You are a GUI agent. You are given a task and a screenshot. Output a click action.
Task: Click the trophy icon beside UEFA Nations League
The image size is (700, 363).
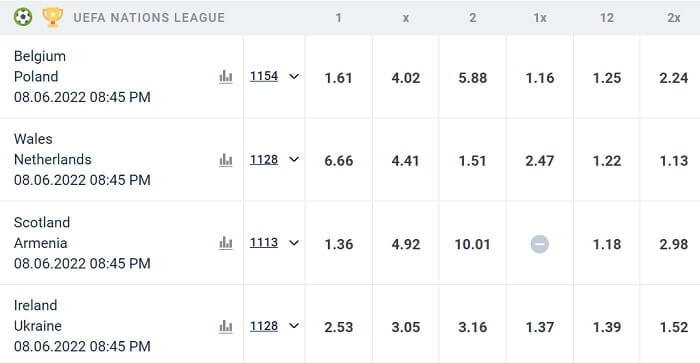pyautogui.click(x=53, y=17)
